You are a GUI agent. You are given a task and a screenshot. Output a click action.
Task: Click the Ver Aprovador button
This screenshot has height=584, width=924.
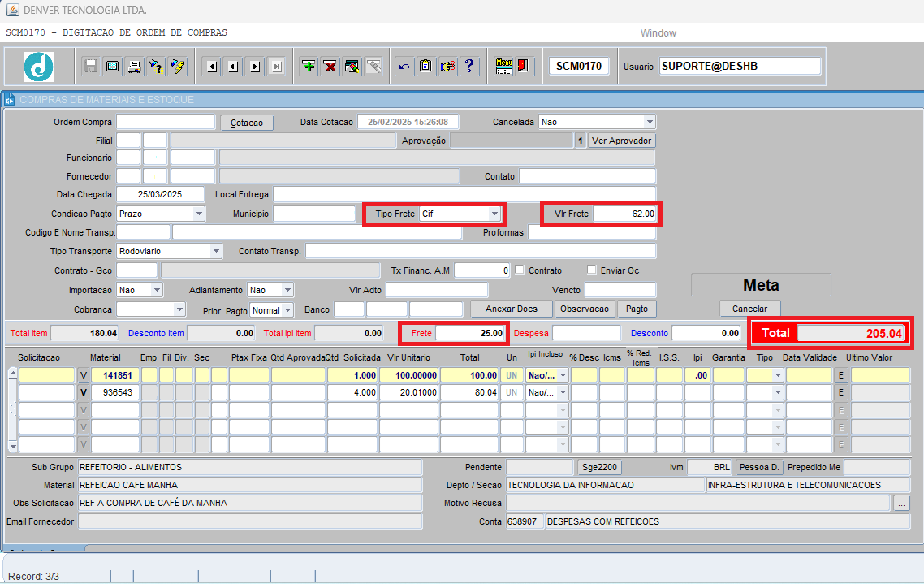tap(622, 141)
